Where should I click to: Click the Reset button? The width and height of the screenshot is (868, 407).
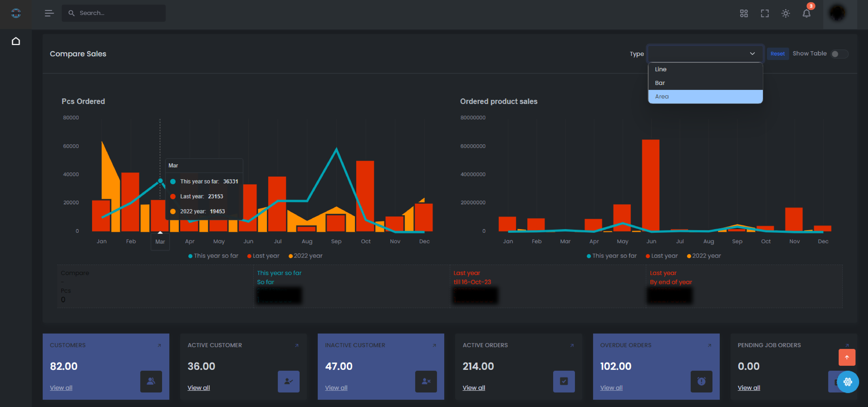pos(777,54)
